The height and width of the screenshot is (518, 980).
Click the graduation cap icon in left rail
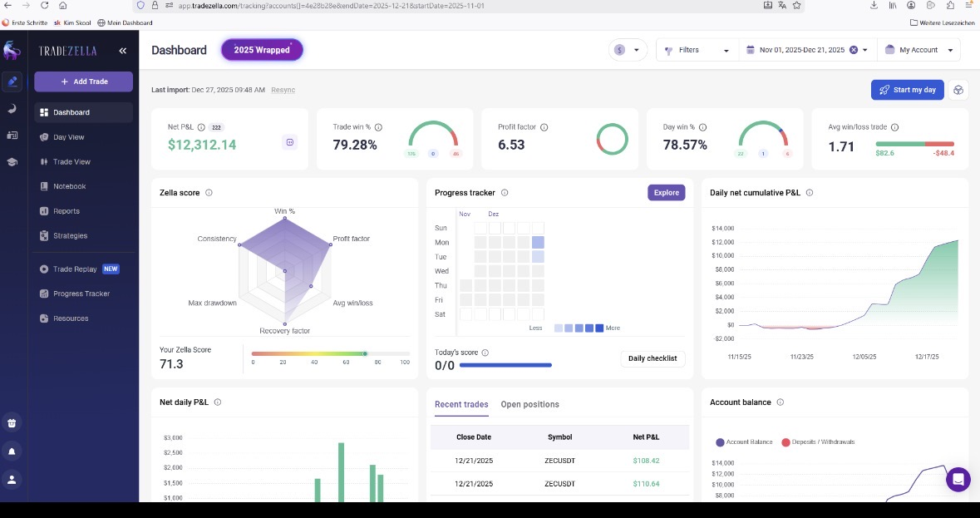[x=12, y=162]
